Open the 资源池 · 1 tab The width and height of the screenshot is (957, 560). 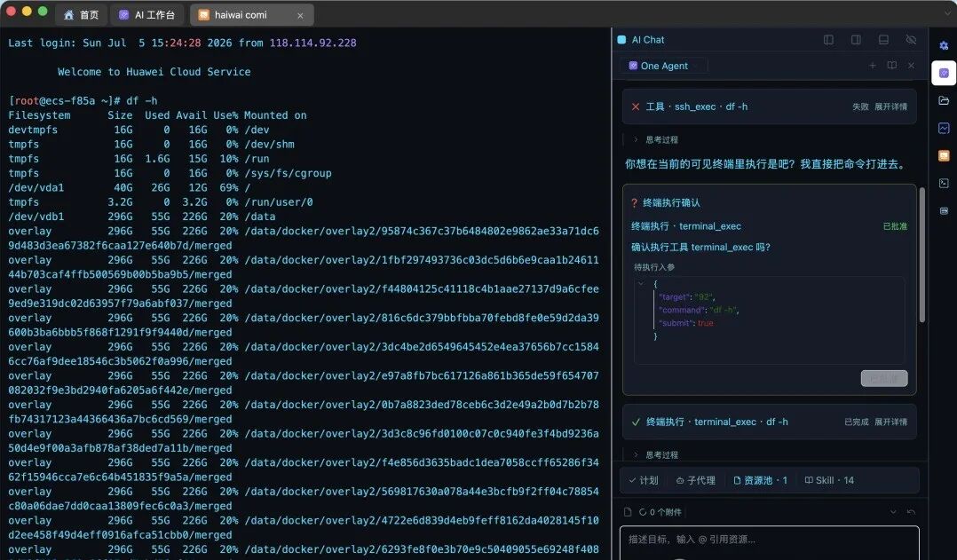tap(761, 481)
